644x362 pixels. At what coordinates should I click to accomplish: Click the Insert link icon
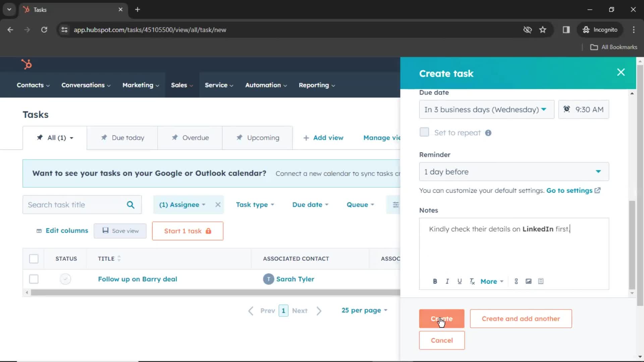[x=516, y=281]
